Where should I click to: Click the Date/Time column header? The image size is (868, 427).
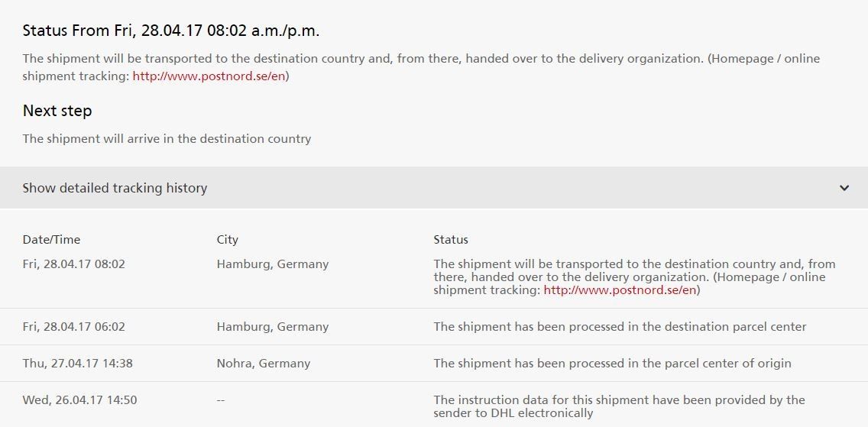coord(51,240)
